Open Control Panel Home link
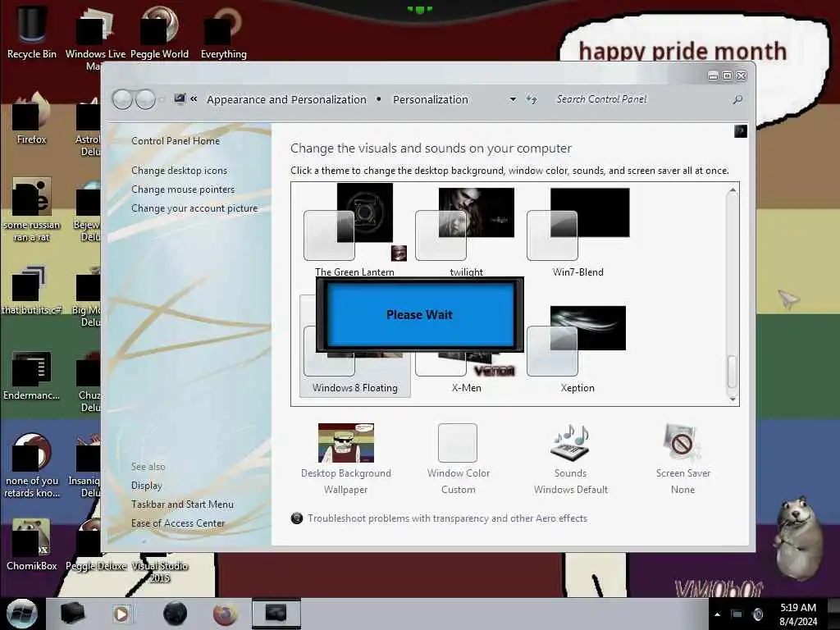Image resolution: width=840 pixels, height=630 pixels. [176, 141]
